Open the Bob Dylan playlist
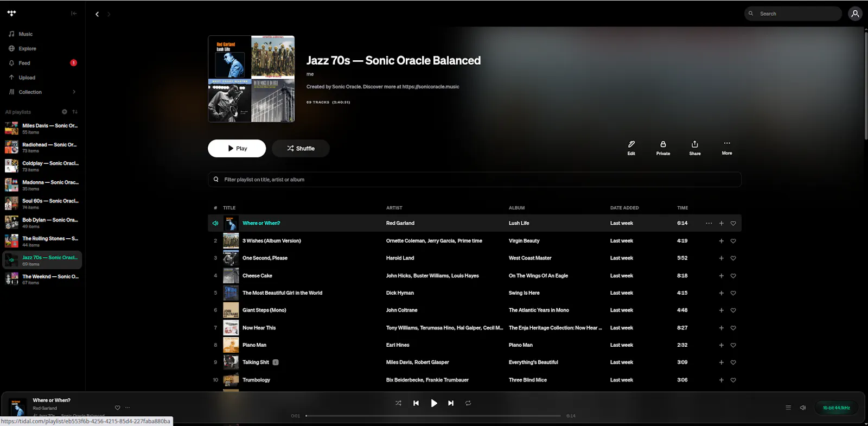The image size is (868, 426). click(x=42, y=222)
